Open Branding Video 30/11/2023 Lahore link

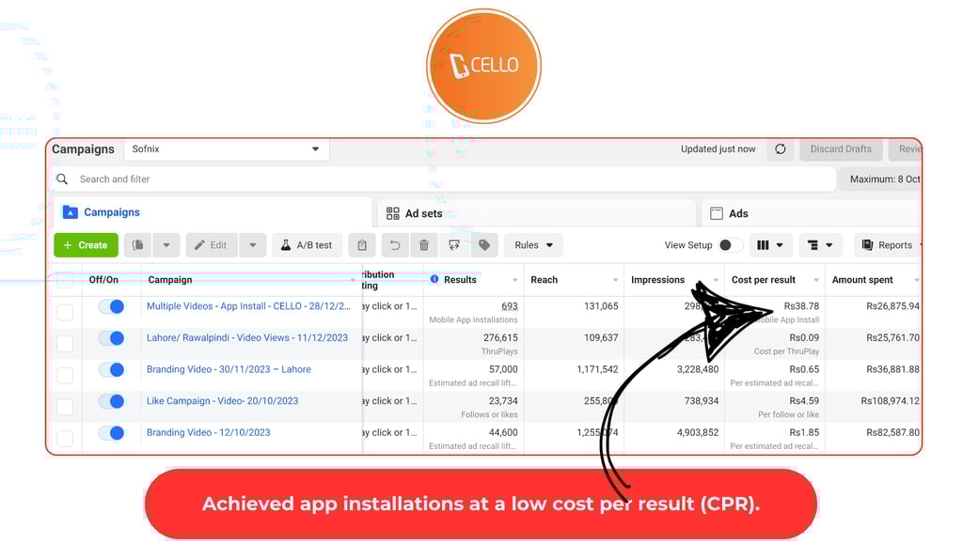coord(229,369)
